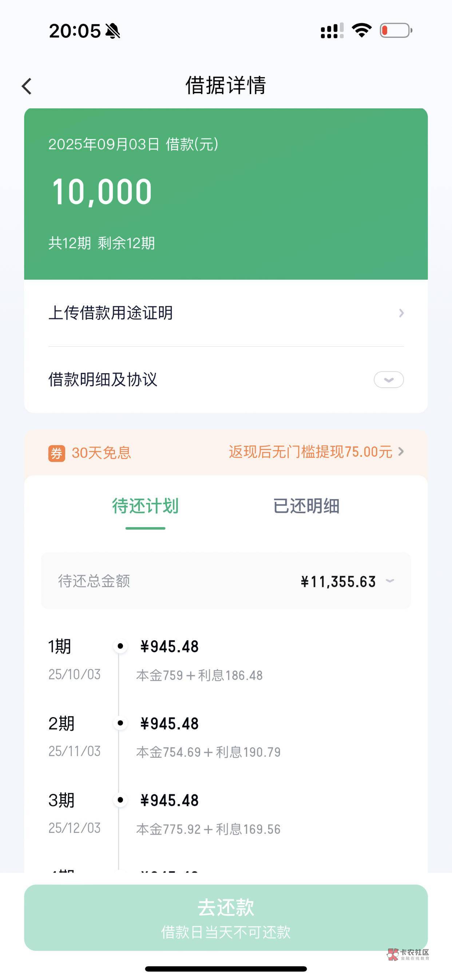Tap the muted bell status icon
This screenshot has height=980, width=452.
point(112,31)
